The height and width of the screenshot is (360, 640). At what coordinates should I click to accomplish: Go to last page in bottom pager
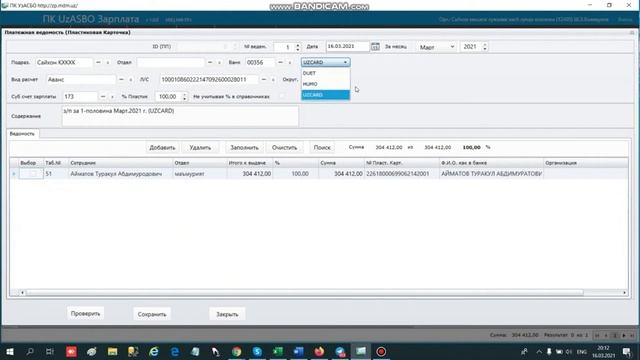[x=632, y=336]
